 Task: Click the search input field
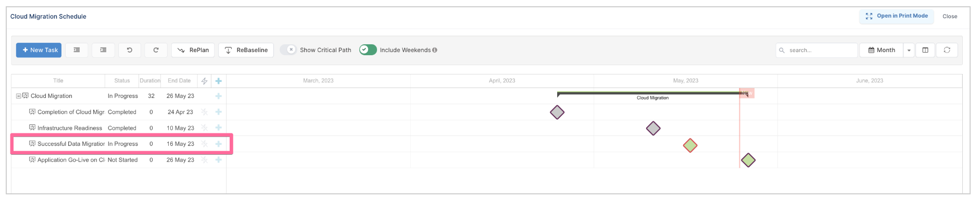pos(816,50)
